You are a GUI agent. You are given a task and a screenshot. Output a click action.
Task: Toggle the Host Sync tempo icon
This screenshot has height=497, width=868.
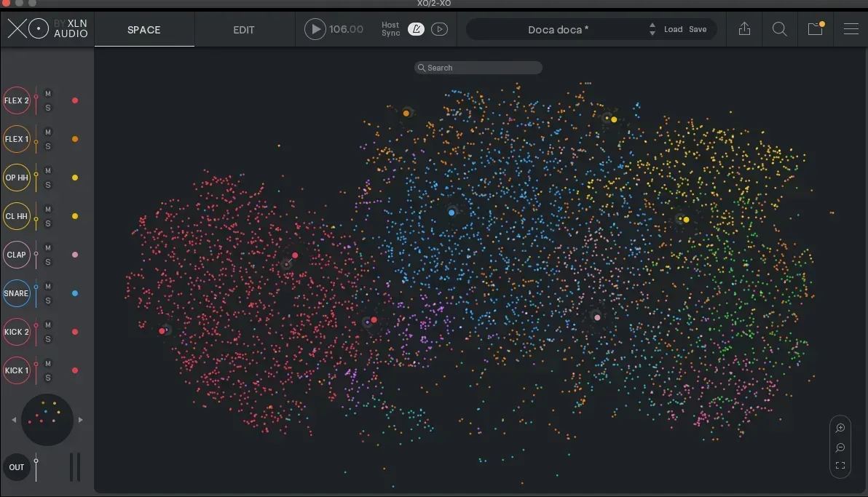[416, 29]
